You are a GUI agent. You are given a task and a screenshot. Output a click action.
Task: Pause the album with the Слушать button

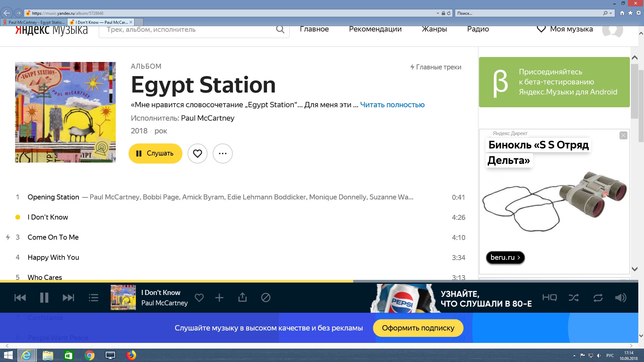[x=155, y=154]
